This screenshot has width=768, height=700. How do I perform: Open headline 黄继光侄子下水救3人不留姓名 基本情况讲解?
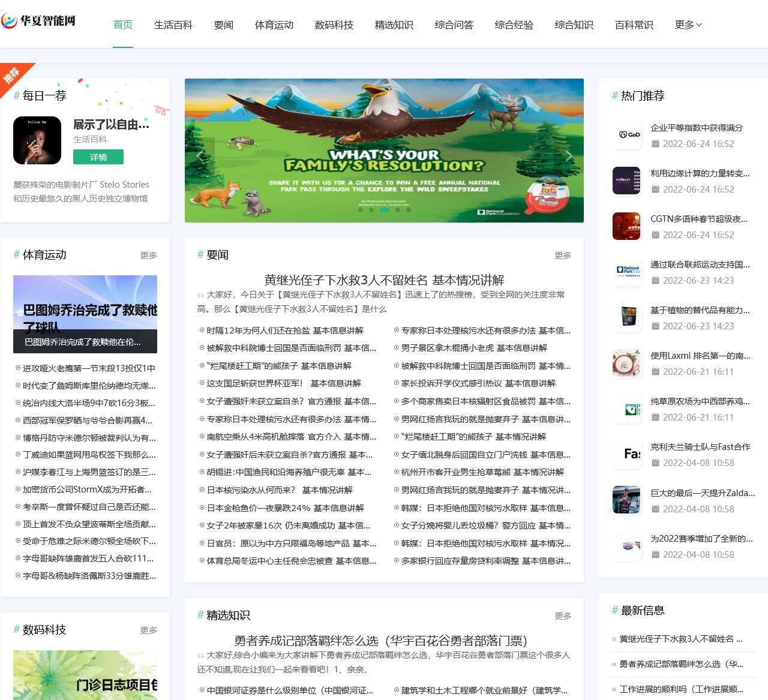384,280
